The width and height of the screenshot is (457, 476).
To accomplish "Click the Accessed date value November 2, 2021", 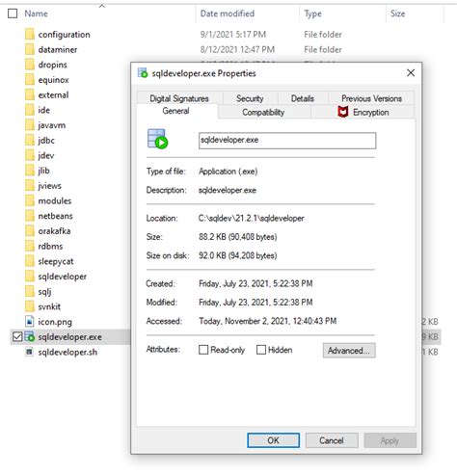I will pos(268,321).
